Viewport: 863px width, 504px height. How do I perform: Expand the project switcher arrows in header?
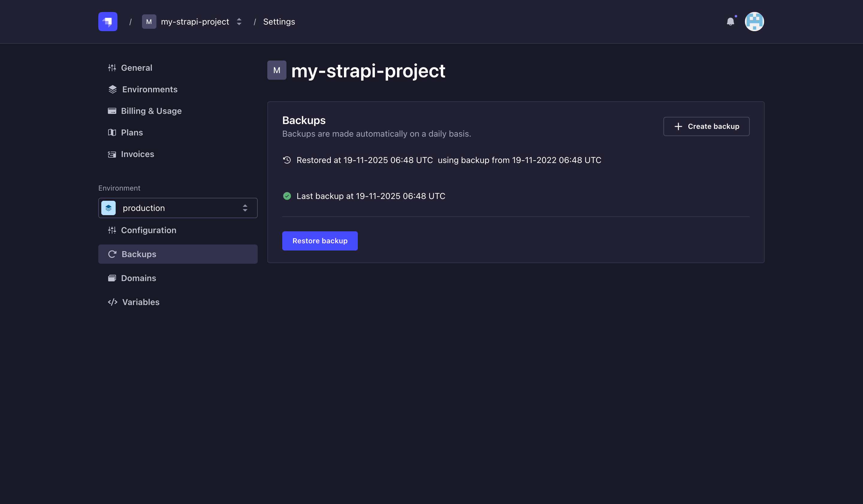pyautogui.click(x=239, y=22)
